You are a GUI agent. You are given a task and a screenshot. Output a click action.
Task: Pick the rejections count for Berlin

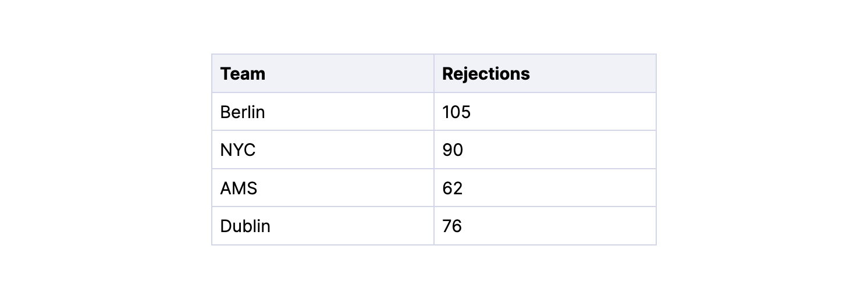pos(545,112)
